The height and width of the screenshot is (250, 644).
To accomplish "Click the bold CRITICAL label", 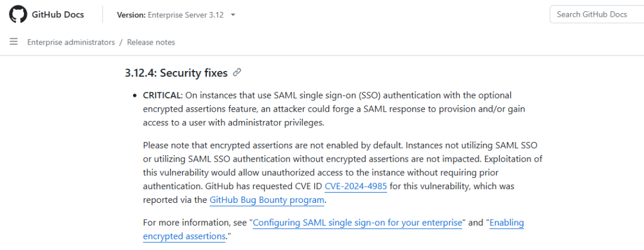I will click(162, 95).
